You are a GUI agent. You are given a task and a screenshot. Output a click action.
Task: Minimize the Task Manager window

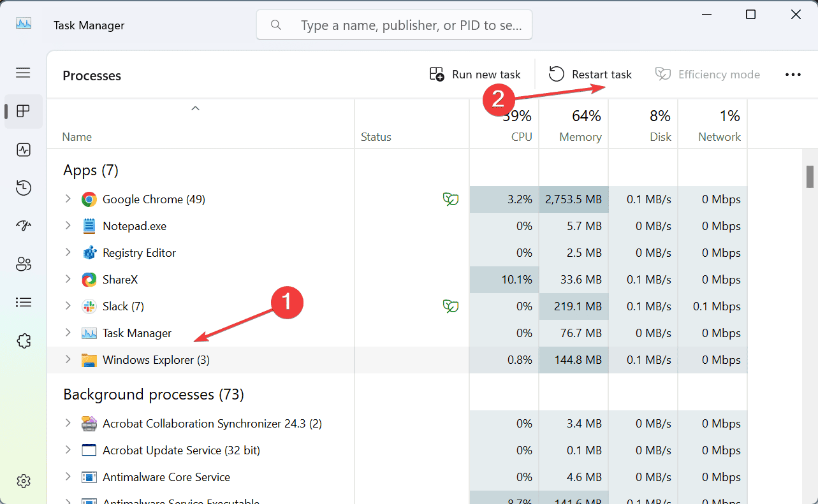pyautogui.click(x=706, y=15)
